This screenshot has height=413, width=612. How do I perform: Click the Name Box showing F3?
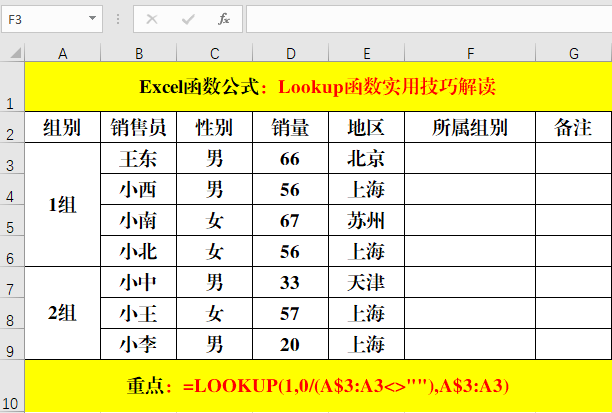[52, 19]
